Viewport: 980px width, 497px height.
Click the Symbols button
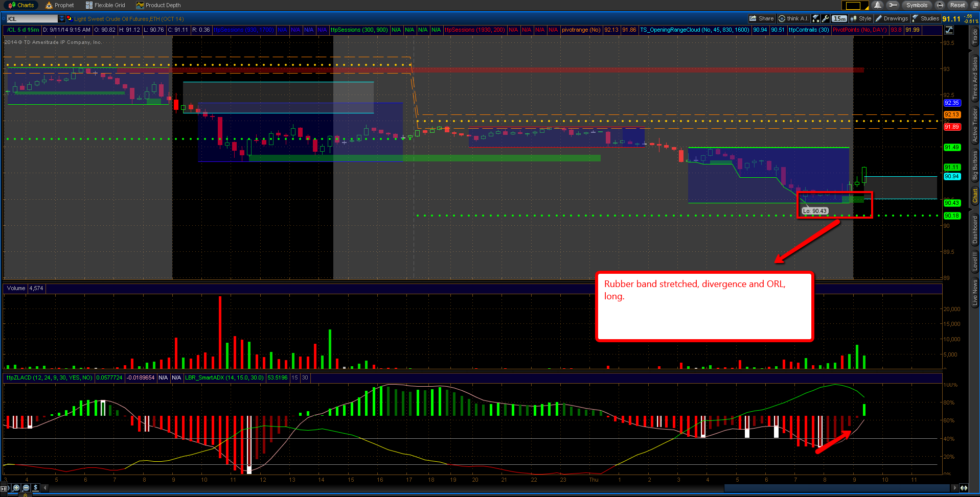coord(917,5)
